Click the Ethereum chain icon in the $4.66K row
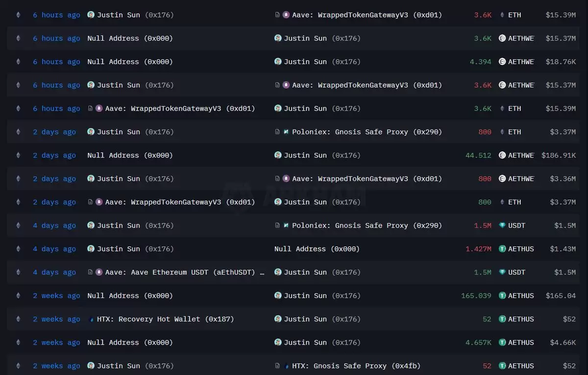The height and width of the screenshot is (375, 588). (x=18, y=343)
